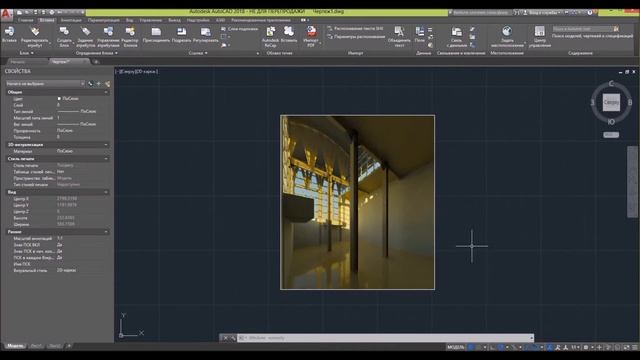Expand the Ссылка ribbon panel dropdown
Image resolution: width=640 pixels, height=360 pixels.
[198, 53]
